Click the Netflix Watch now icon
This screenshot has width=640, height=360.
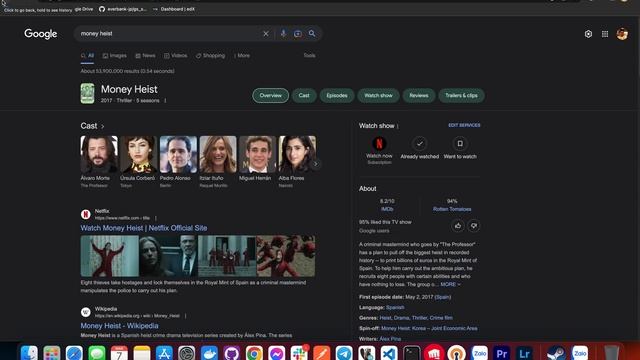point(379,144)
